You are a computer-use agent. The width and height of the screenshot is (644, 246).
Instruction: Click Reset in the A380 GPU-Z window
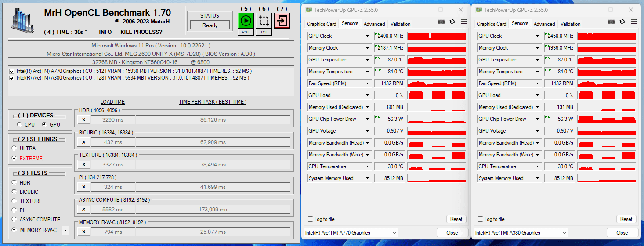pos(626,219)
